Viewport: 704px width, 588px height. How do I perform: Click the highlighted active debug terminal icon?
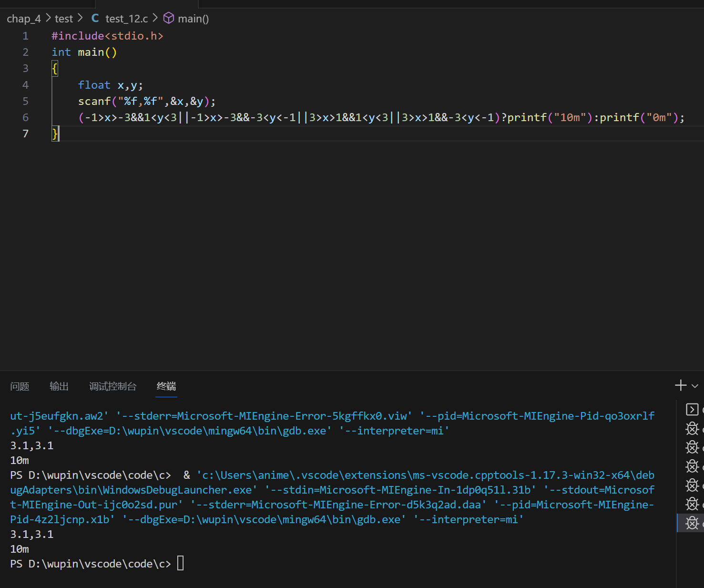point(692,523)
